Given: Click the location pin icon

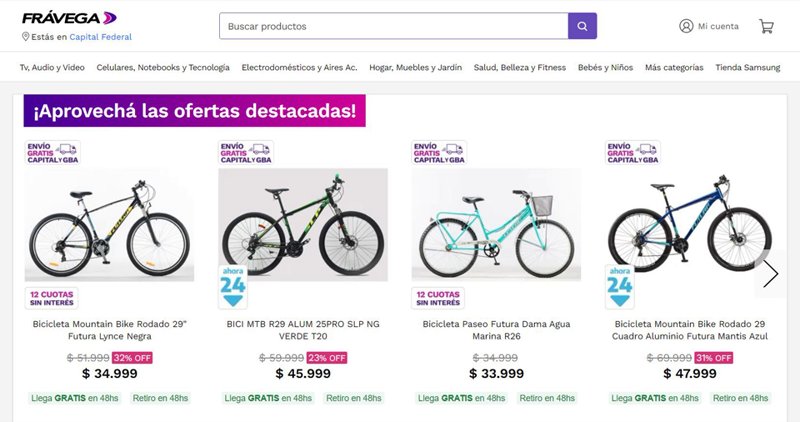Looking at the screenshot, I should point(26,37).
